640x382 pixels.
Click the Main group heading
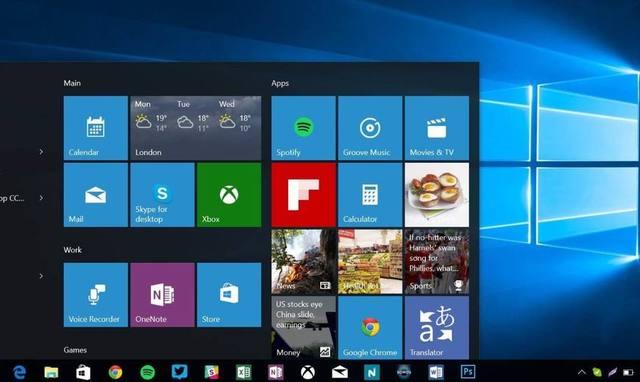pos(72,83)
